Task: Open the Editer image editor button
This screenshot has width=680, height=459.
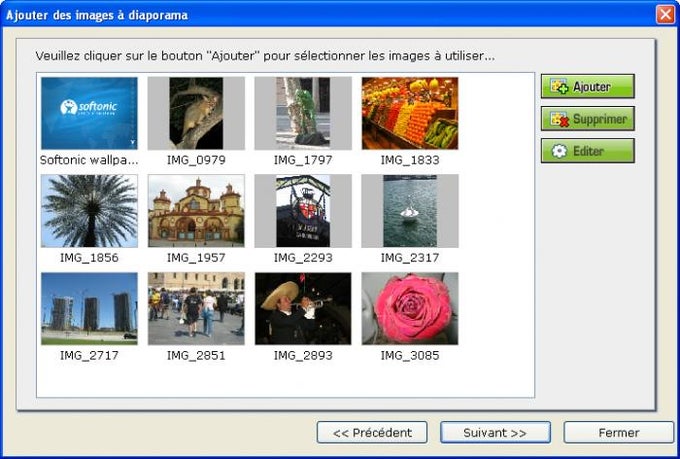Action: [588, 151]
